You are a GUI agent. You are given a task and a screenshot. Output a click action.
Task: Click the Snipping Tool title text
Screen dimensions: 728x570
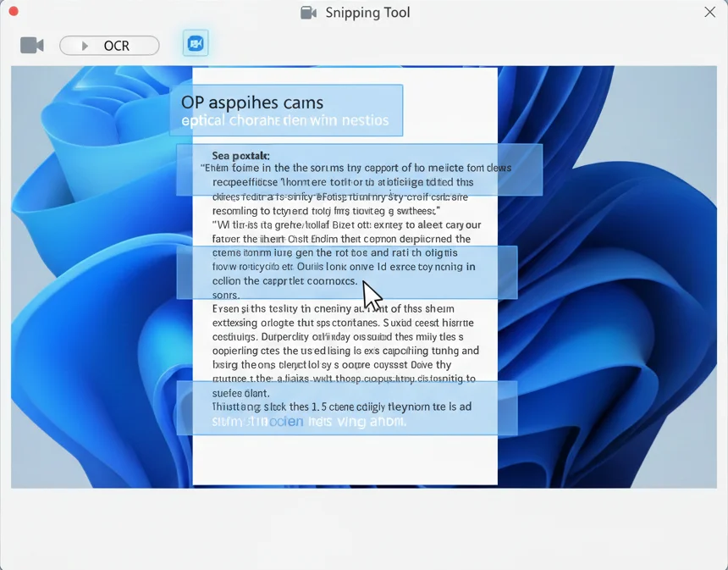tap(366, 13)
